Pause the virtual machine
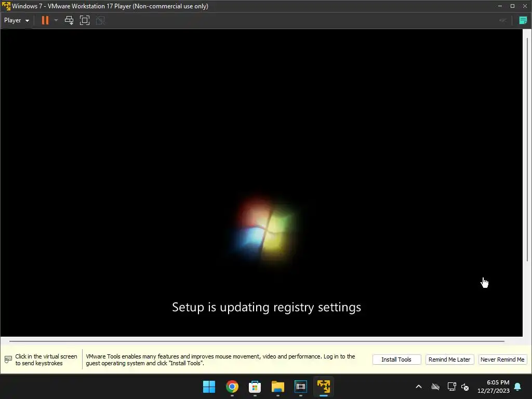Viewport: 532px width, 399px height. (45, 20)
